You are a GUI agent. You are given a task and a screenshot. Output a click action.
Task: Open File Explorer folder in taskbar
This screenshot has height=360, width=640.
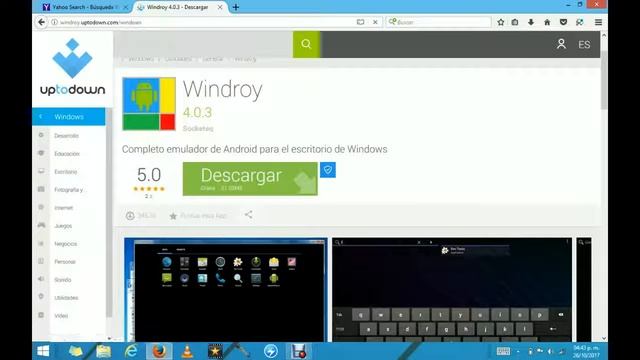click(x=104, y=351)
